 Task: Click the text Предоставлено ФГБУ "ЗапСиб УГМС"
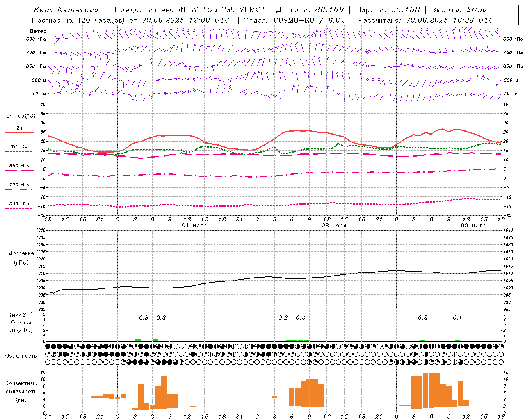(x=189, y=10)
